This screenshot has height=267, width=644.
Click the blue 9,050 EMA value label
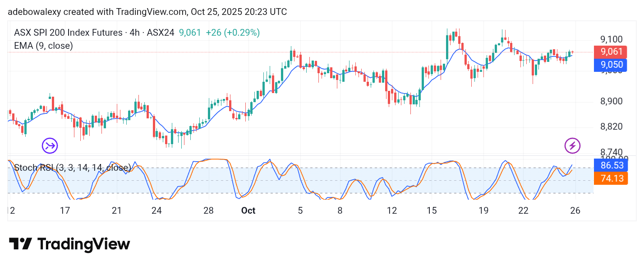[610, 65]
